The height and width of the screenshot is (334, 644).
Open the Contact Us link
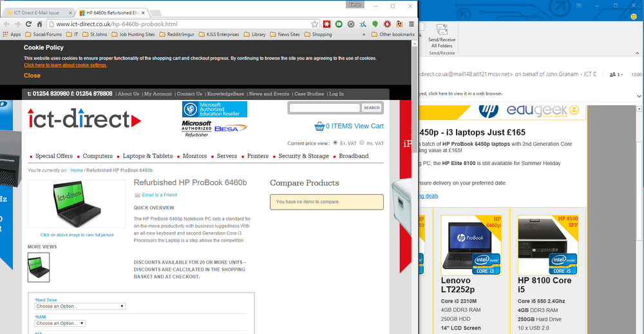189,93
